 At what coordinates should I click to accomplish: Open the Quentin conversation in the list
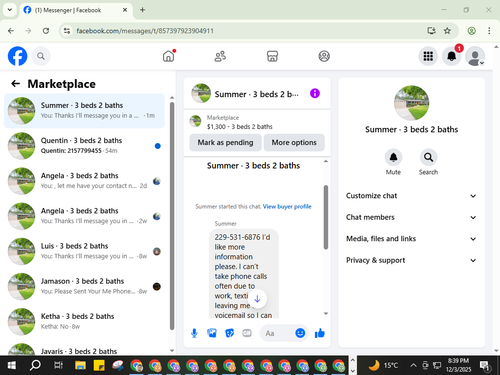coord(84,146)
